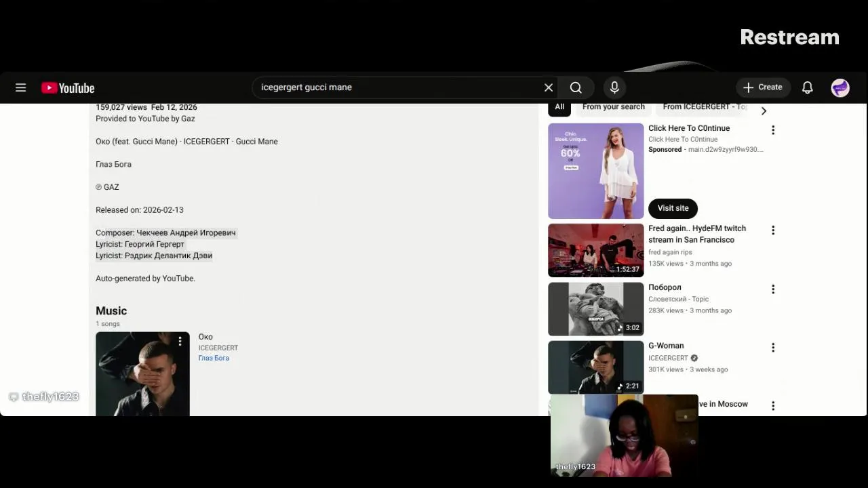868x488 pixels.
Task: Start voice search with microphone icon
Action: click(x=614, y=87)
